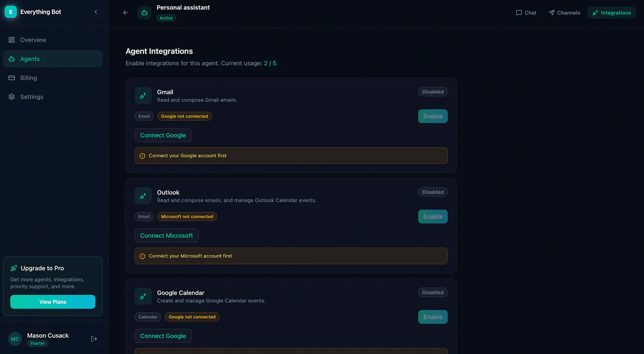Click the Active status badge
The width and height of the screenshot is (644, 354).
(x=166, y=18)
